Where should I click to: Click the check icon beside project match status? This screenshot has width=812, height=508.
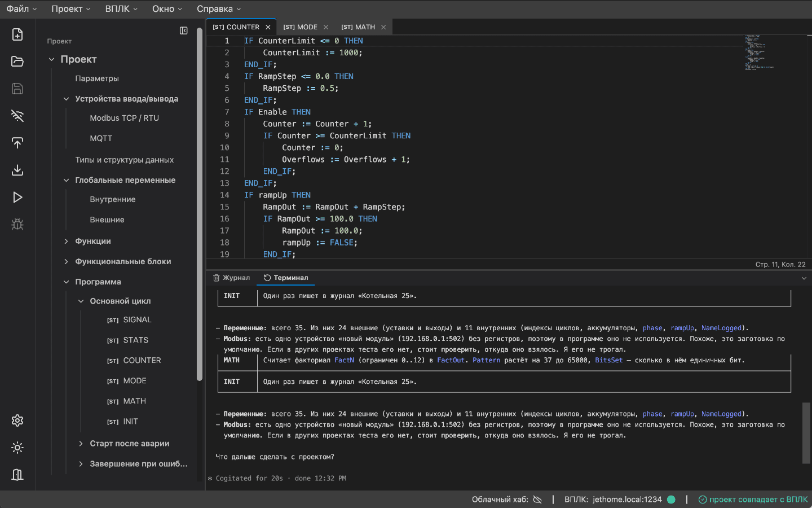click(x=703, y=500)
